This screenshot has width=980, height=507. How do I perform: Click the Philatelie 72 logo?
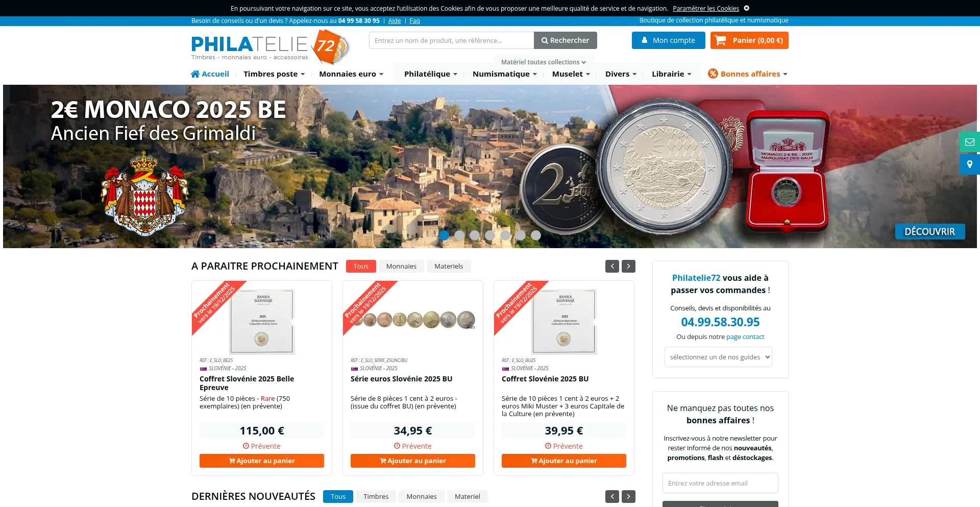coord(271,47)
